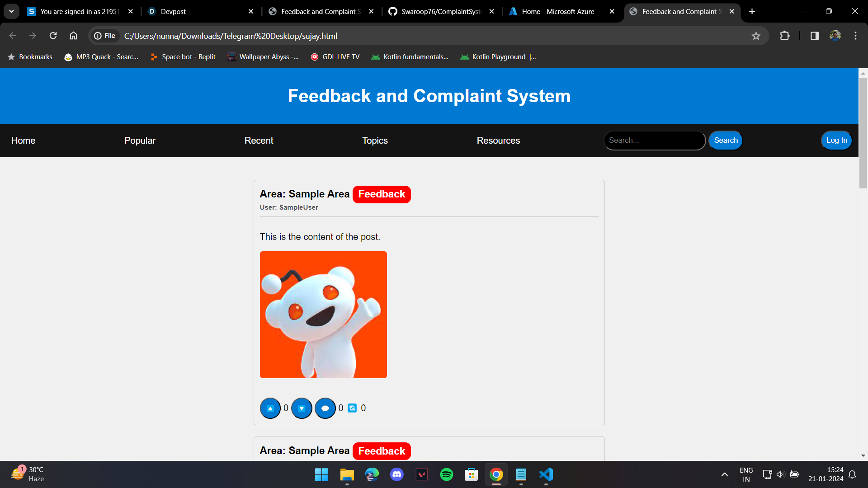Downvote the first Sample Area post

point(302,408)
